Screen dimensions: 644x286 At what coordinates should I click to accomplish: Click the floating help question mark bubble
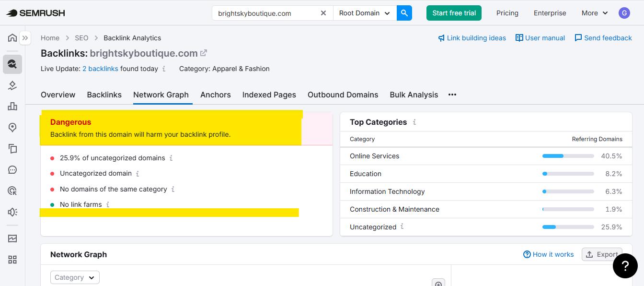pyautogui.click(x=625, y=266)
